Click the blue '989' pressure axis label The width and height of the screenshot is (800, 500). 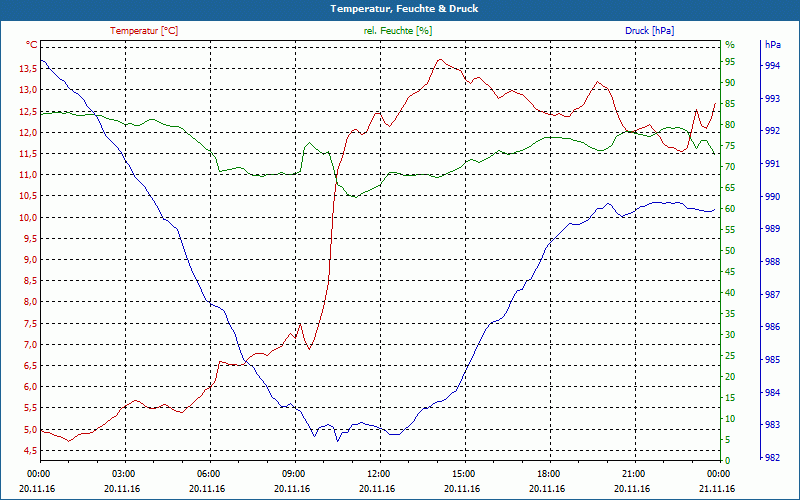773,229
